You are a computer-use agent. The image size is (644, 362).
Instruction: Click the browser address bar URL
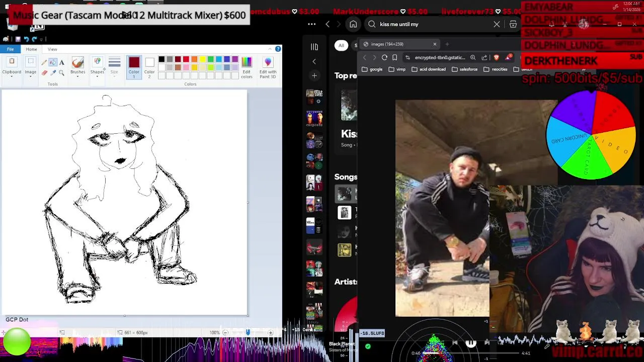(439, 58)
